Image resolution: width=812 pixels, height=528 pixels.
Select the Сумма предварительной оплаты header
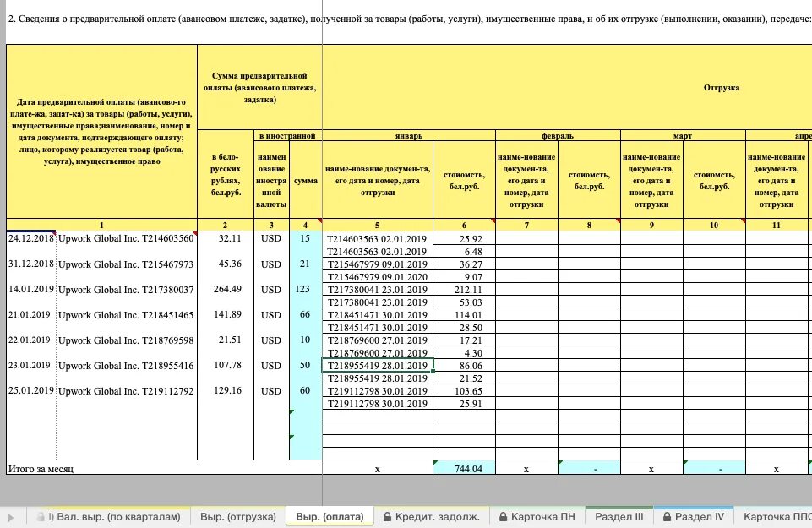pyautogui.click(x=259, y=88)
